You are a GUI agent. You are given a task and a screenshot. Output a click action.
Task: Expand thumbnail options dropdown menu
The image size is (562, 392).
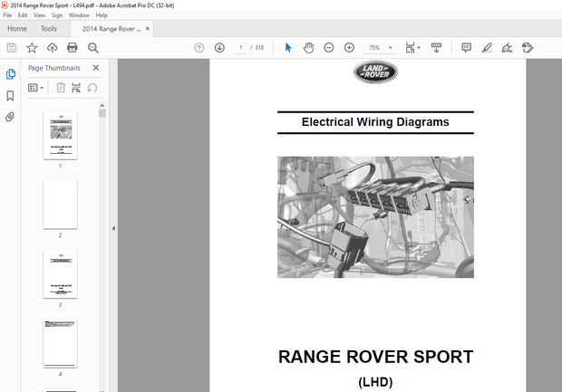[x=35, y=88]
